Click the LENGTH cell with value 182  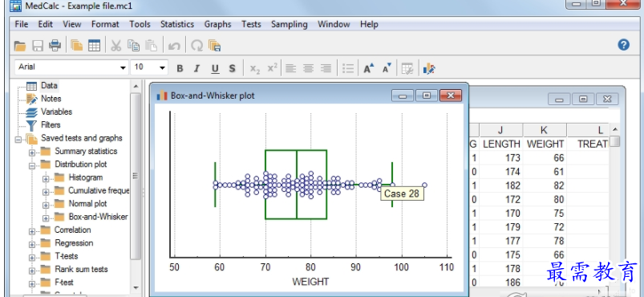(500, 185)
